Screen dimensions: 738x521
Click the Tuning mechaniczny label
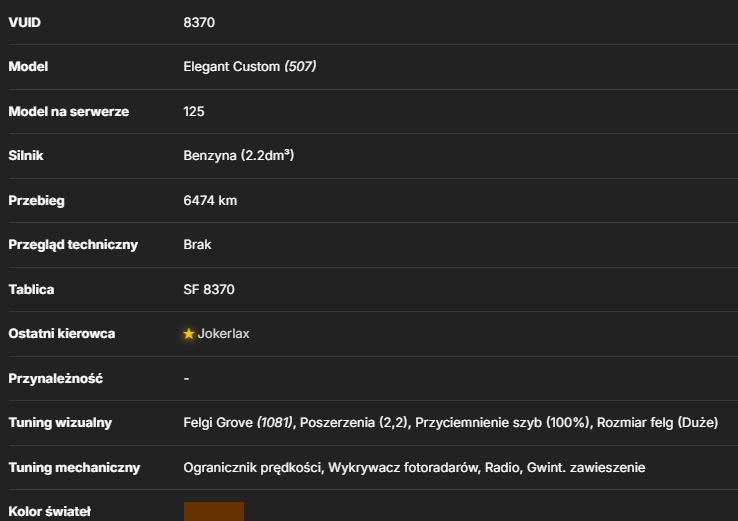pos(74,468)
